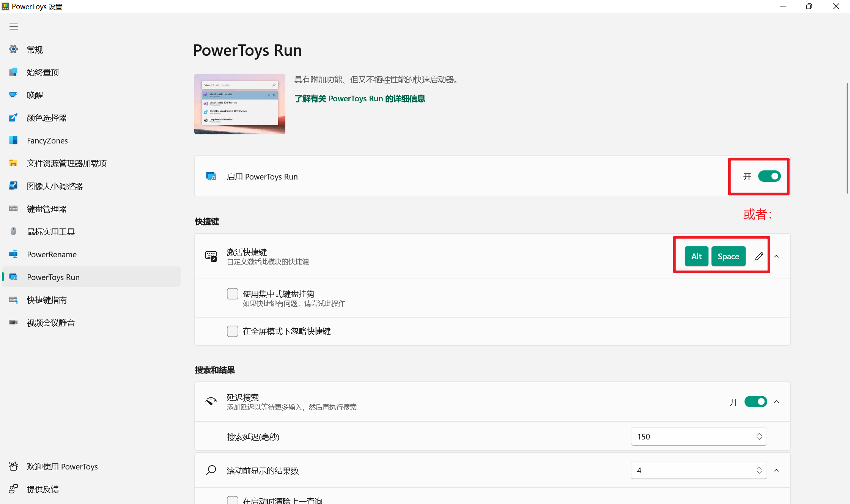The width and height of the screenshot is (850, 504).
Task: Collapse the 激活快捷键 section chevron
Action: [776, 257]
